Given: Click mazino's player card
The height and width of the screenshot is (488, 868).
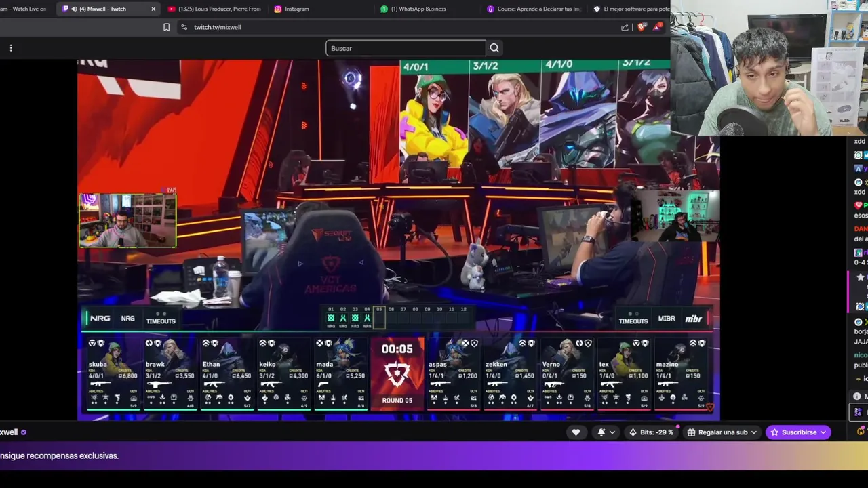Looking at the screenshot, I should pyautogui.click(x=681, y=374).
